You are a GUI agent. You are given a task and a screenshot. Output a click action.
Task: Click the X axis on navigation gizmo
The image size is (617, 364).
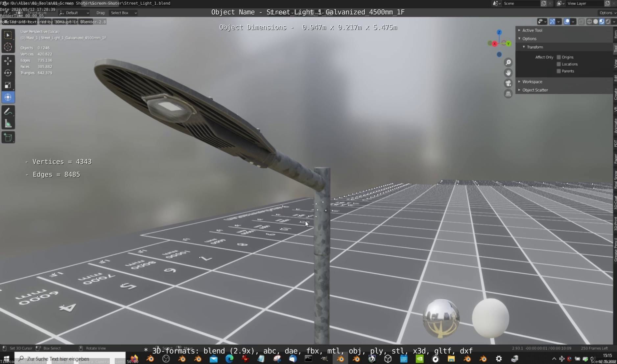click(x=494, y=43)
